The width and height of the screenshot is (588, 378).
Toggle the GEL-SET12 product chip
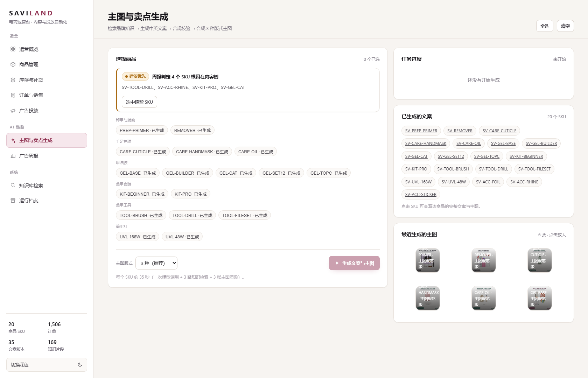point(281,173)
